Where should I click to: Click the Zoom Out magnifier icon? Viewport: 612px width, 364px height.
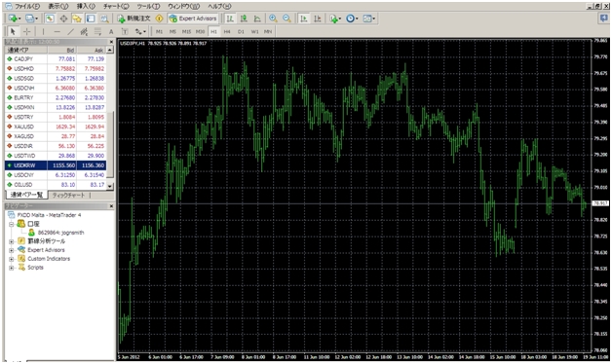click(287, 18)
